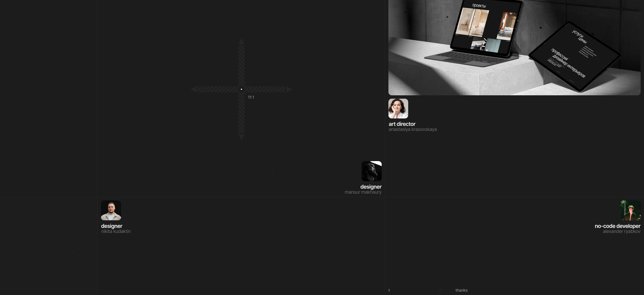Click Anastasiya Krasovskaya's avatar photo
The image size is (644, 295).
point(398,108)
